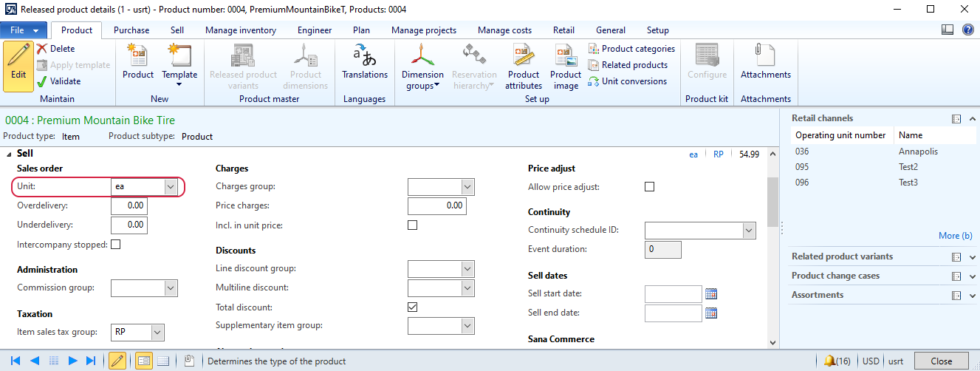Click the Edit pencil icon in ribbon
The width and height of the screenshot is (980, 371).
click(18, 65)
